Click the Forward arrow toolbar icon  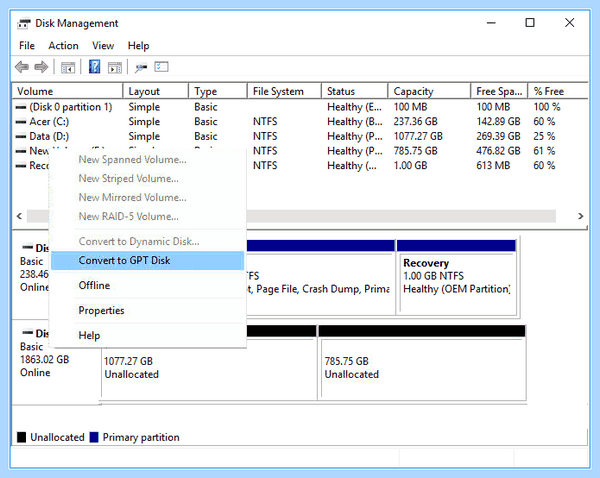click(x=41, y=67)
